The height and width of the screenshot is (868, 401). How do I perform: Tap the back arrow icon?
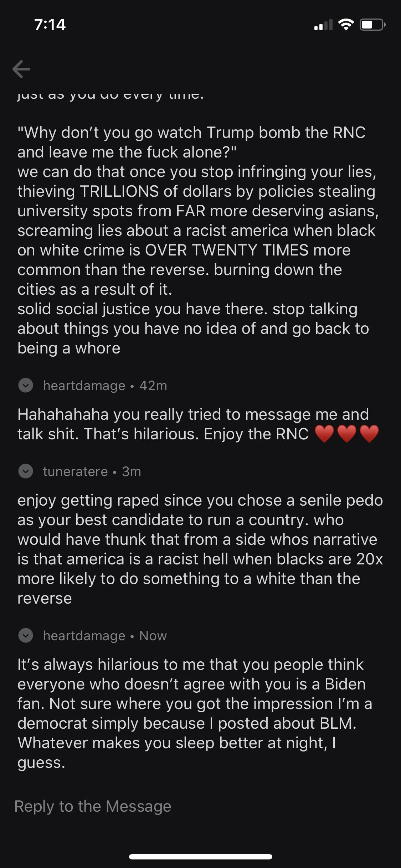tap(21, 69)
